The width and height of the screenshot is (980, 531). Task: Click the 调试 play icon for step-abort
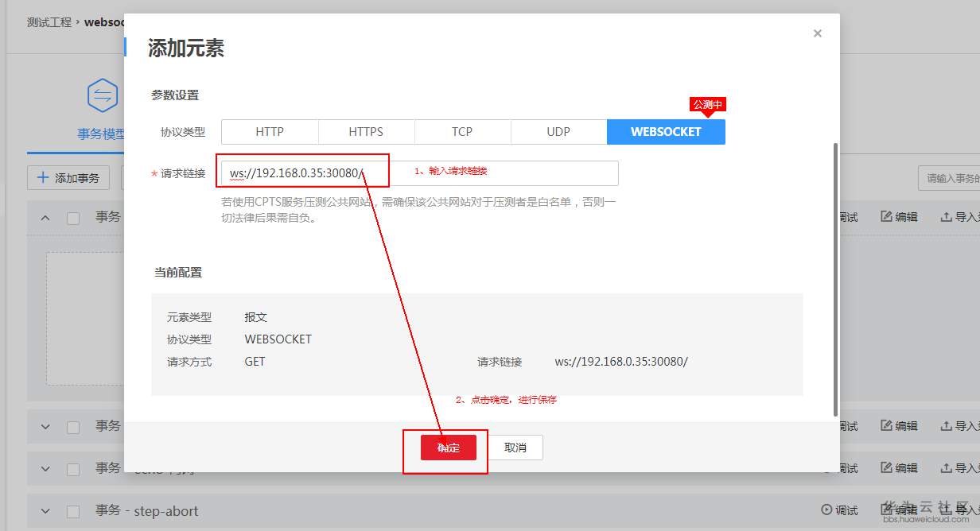(x=826, y=510)
